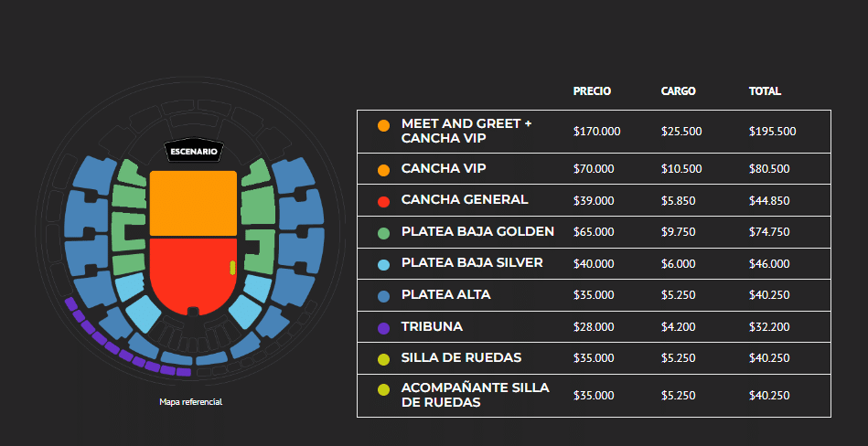Click the TOTAL column header
The height and width of the screenshot is (446, 868).
point(765,91)
